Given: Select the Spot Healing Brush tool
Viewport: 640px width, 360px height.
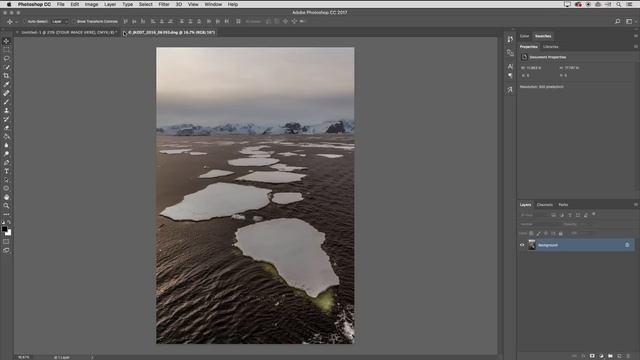Looking at the screenshot, I should coord(6,93).
